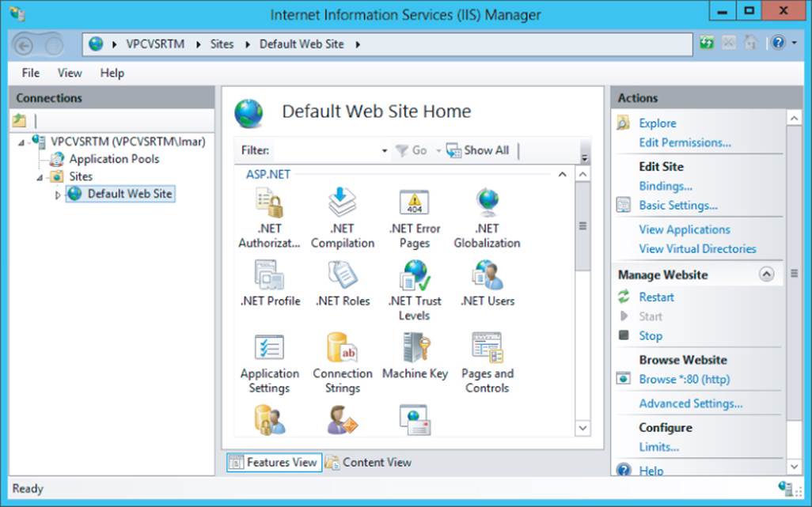Click the globe-and-envelope icon in bottom feature row
The image size is (812, 507).
point(414,419)
